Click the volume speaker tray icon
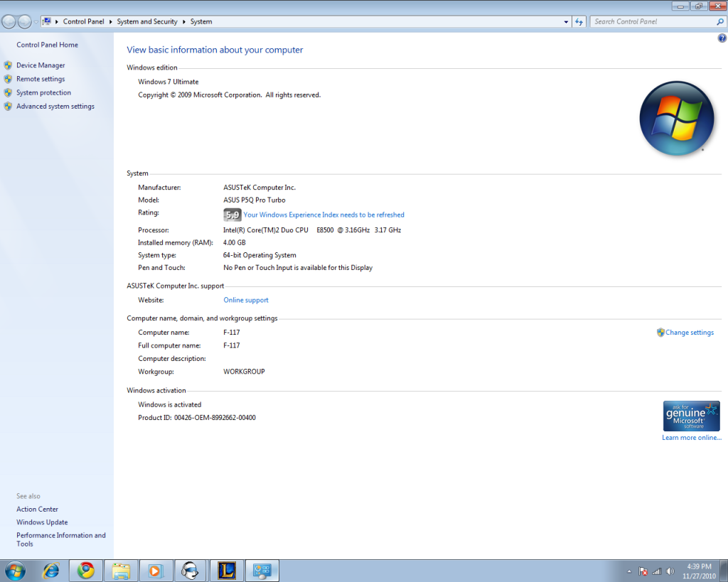Viewport: 728px width, 582px height. click(x=670, y=571)
